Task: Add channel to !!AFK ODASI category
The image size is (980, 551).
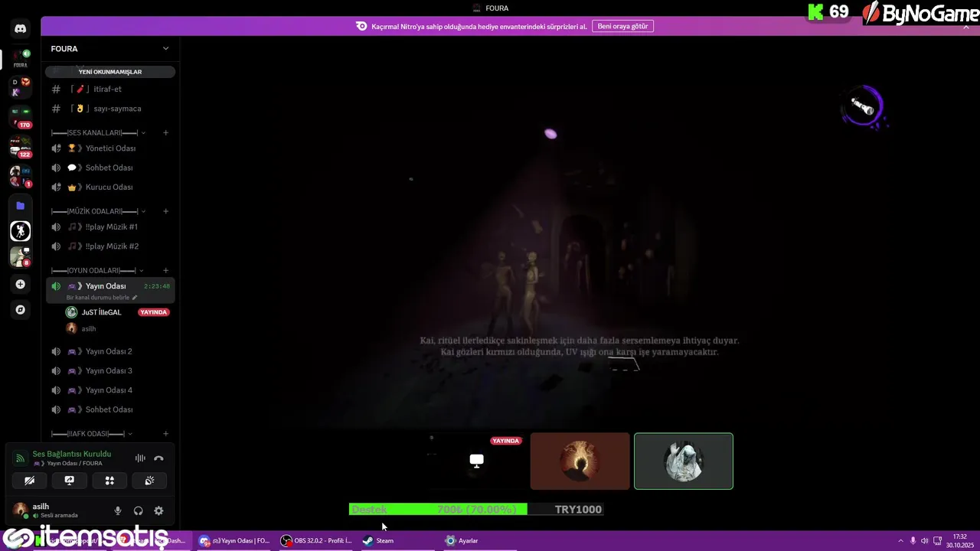Action: (x=165, y=434)
